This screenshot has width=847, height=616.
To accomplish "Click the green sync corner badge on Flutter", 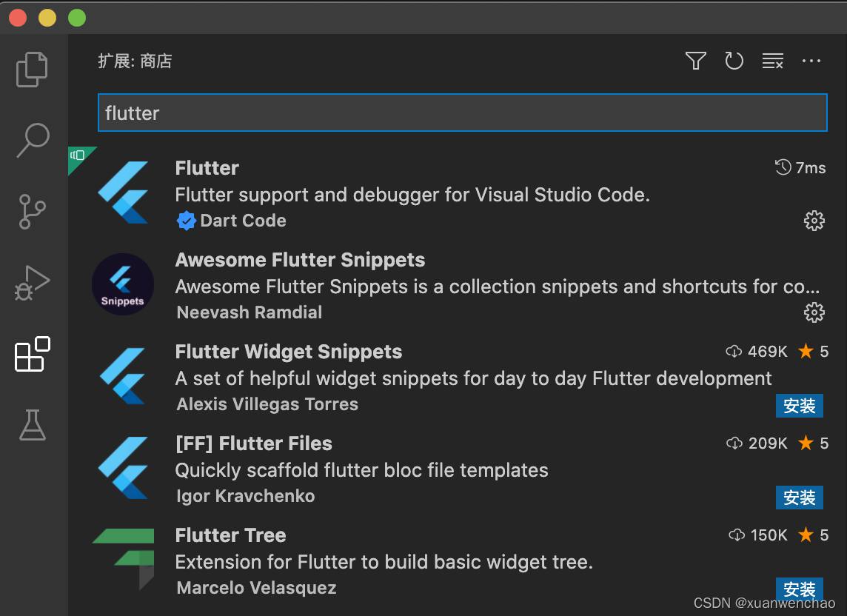I will coord(79,157).
